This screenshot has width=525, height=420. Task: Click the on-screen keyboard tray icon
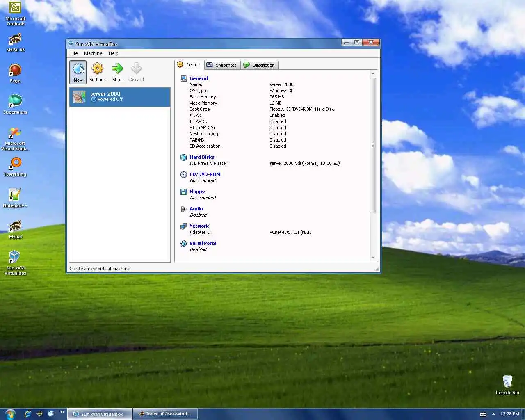483,414
